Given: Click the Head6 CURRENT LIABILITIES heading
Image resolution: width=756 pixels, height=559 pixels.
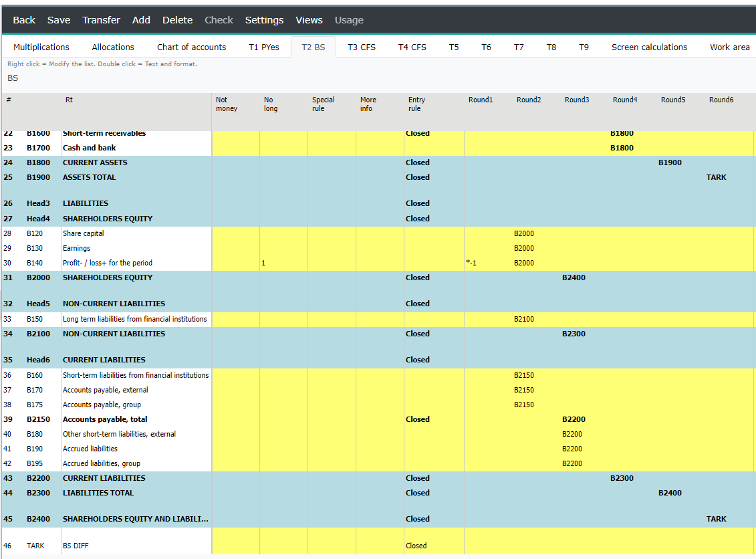Looking at the screenshot, I should click(104, 360).
